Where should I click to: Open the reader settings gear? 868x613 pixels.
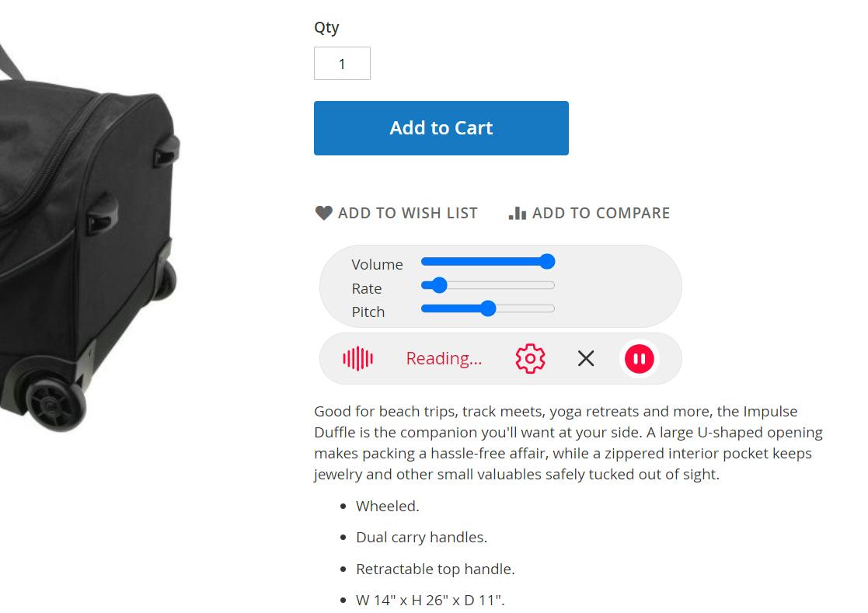(x=530, y=358)
